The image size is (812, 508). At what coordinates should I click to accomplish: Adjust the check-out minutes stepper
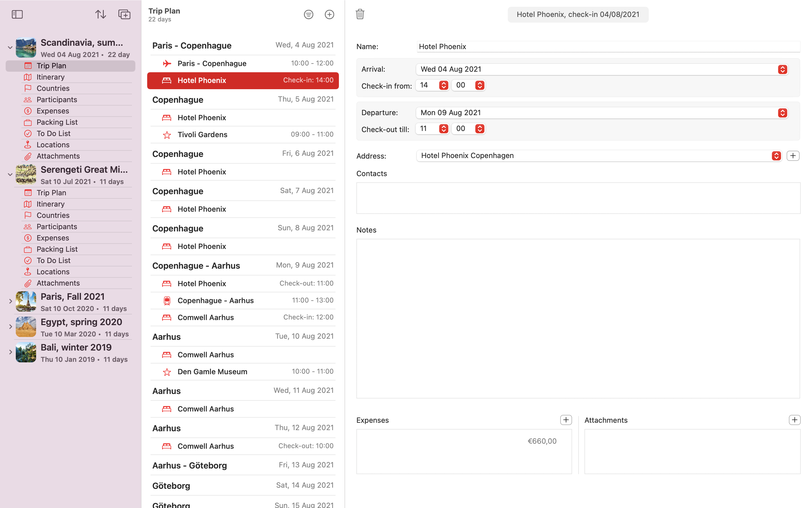pyautogui.click(x=480, y=129)
